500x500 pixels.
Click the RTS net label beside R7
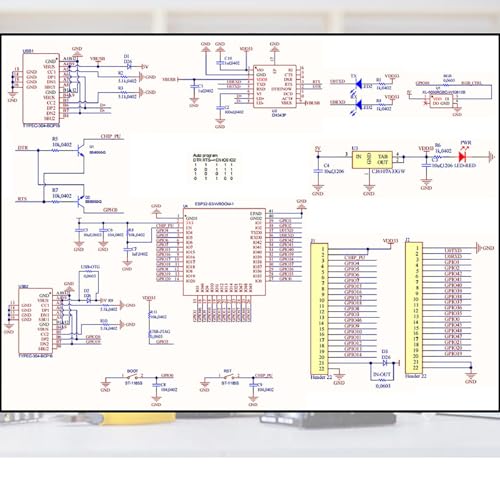click(x=22, y=199)
